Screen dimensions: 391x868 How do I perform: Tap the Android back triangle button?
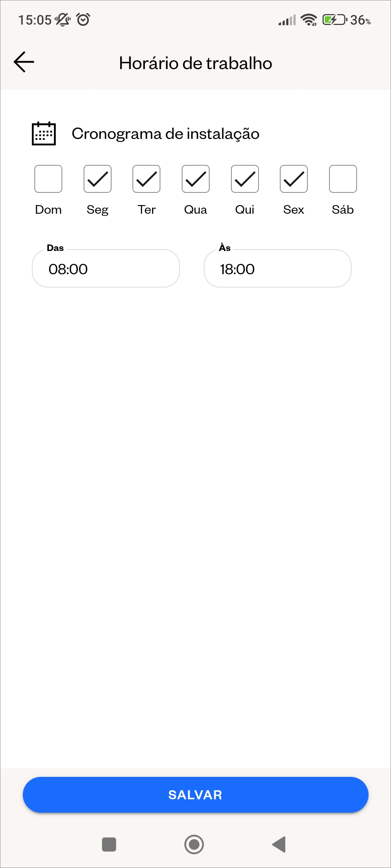point(279,844)
